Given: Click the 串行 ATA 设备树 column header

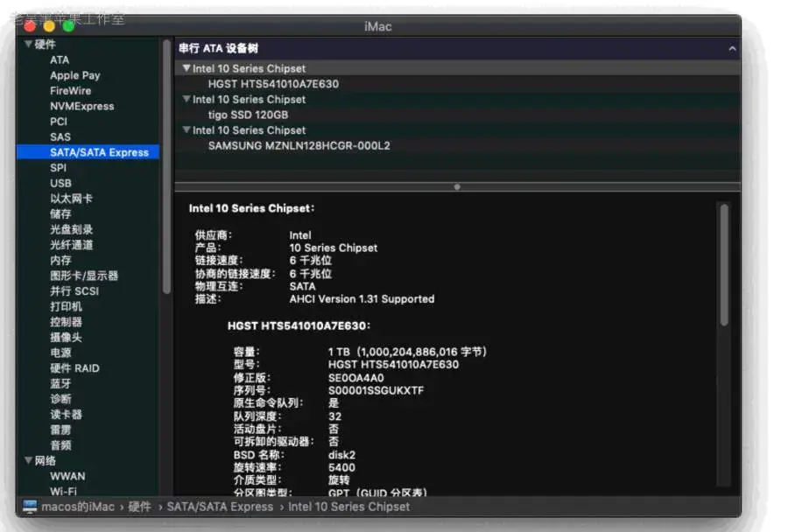Looking at the screenshot, I should [457, 48].
